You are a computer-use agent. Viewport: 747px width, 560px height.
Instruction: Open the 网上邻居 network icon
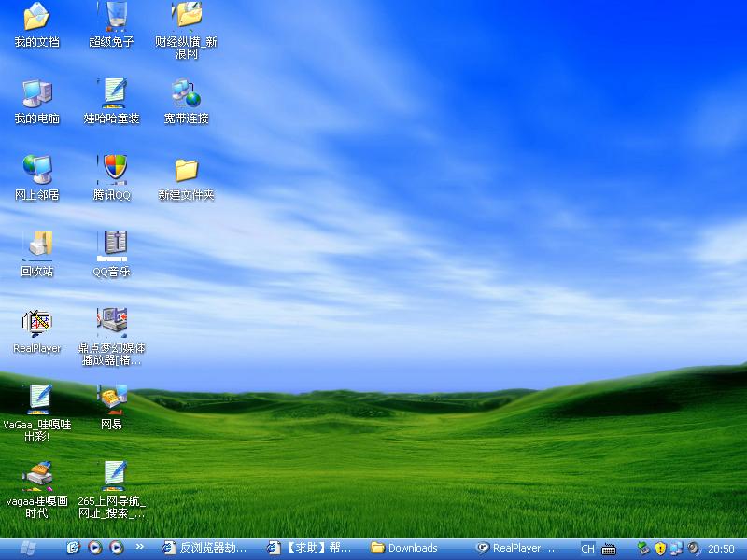(36, 170)
